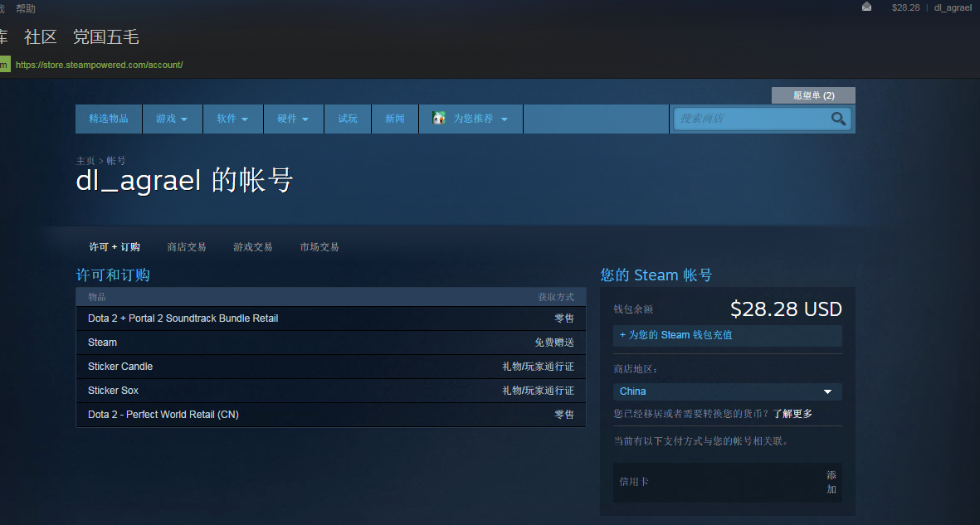Switch to the 商店交易 tab

187,247
